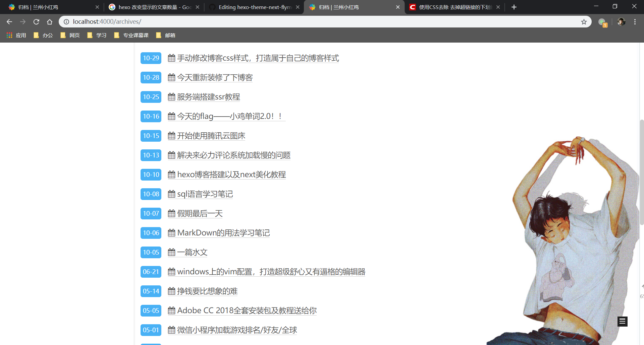This screenshot has height=345, width=644.
Task: Open the browser home page icon
Action: click(x=50, y=22)
